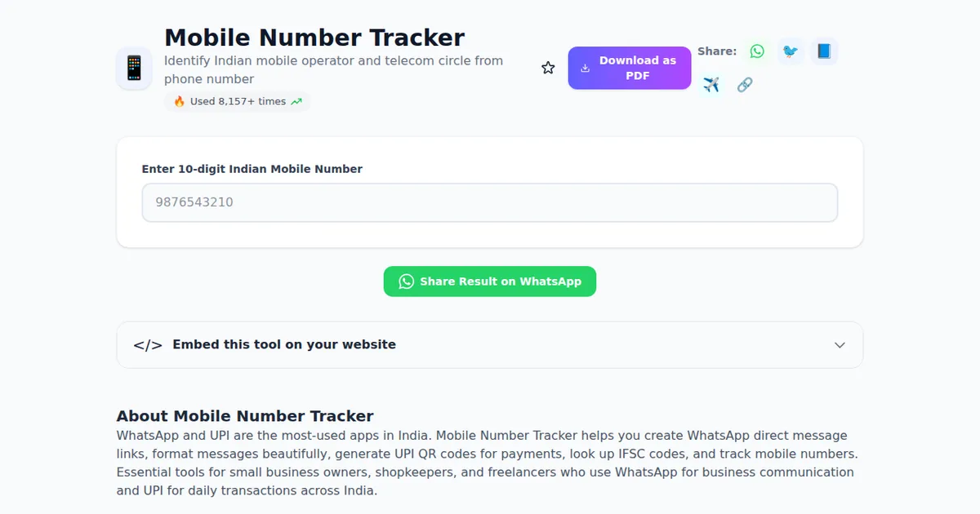The image size is (980, 514).
Task: Share via the Twitter bird icon
Action: 790,51
